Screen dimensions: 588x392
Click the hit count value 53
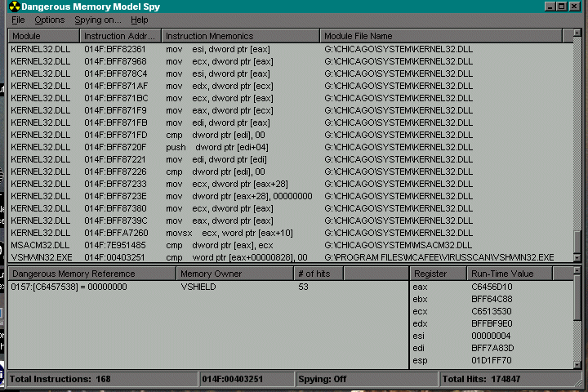pyautogui.click(x=303, y=287)
